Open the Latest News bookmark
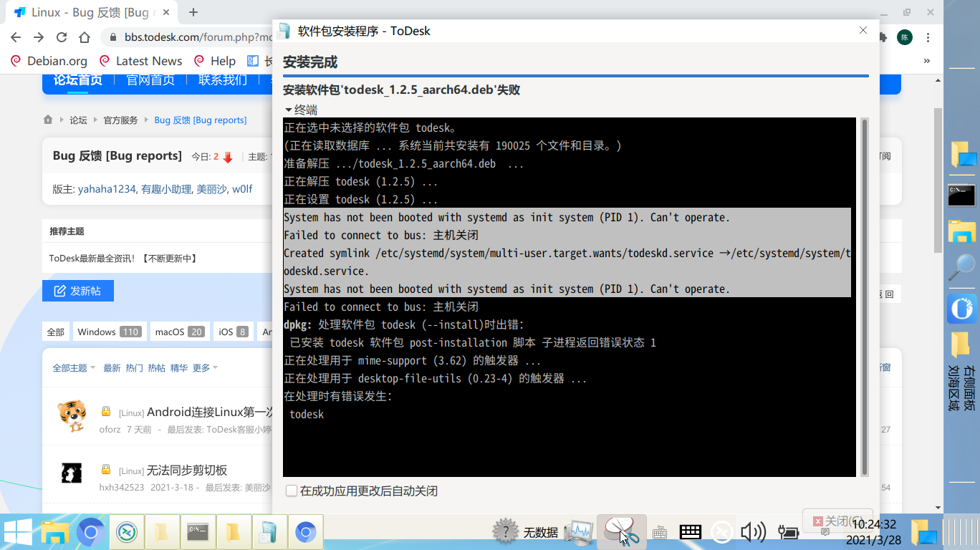The height and width of the screenshot is (550, 980). point(140,61)
